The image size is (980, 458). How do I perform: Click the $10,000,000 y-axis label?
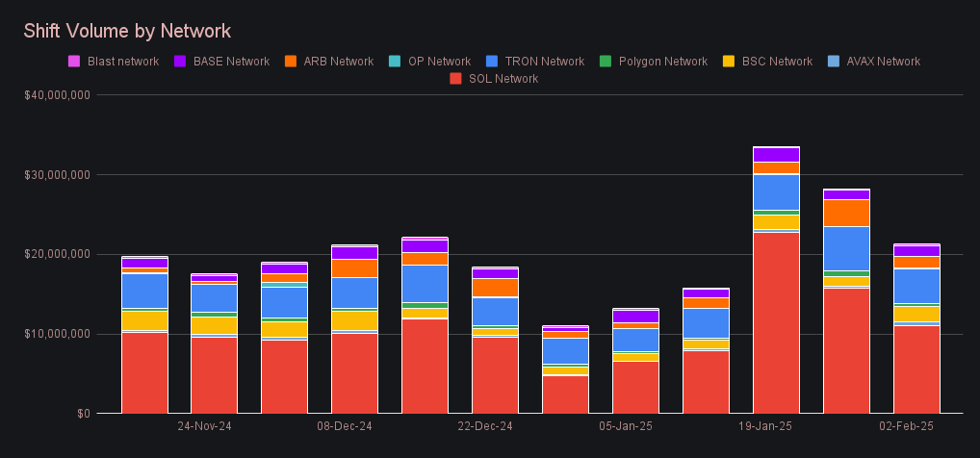pos(56,334)
